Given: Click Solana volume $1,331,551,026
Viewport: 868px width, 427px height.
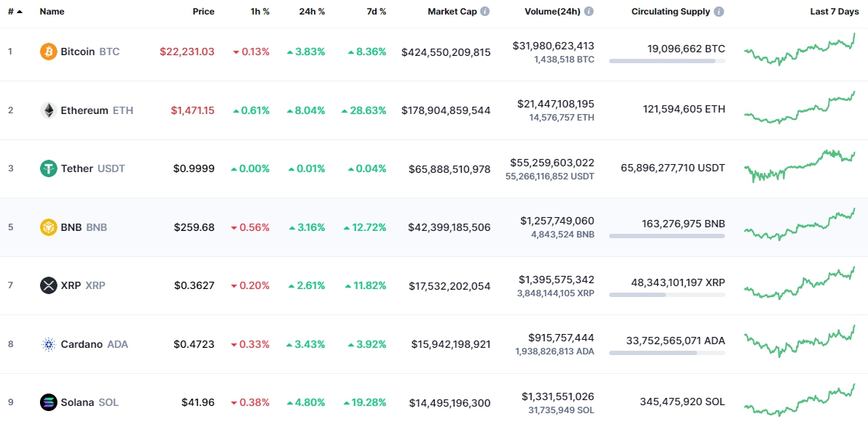Looking at the screenshot, I should [x=558, y=396].
